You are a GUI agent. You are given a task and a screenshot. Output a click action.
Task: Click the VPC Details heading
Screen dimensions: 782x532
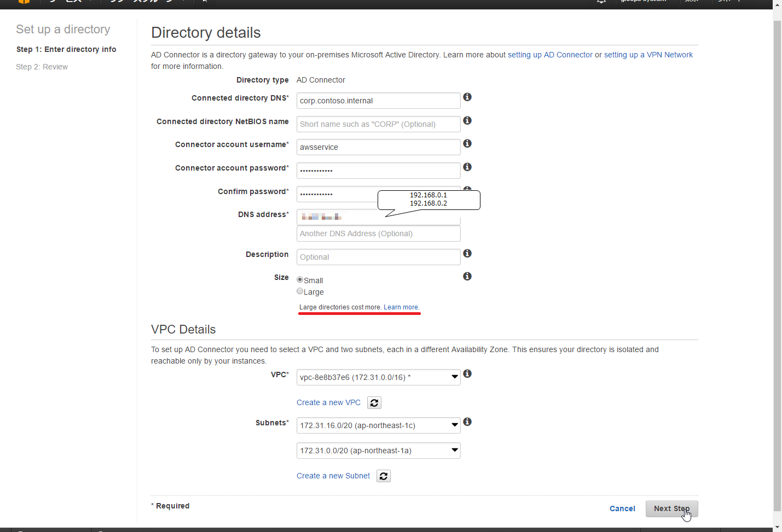coord(183,329)
